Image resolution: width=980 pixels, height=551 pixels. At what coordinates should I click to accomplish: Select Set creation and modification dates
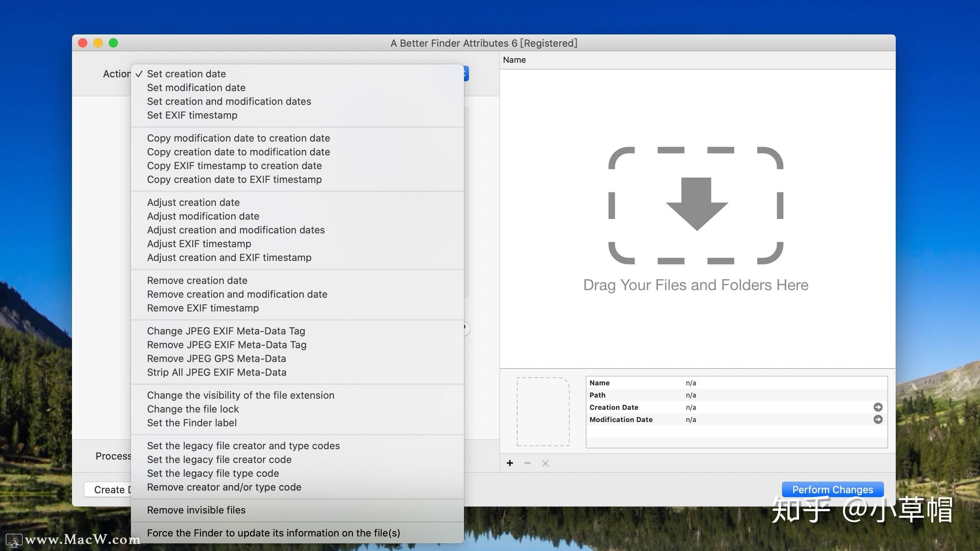(297, 101)
